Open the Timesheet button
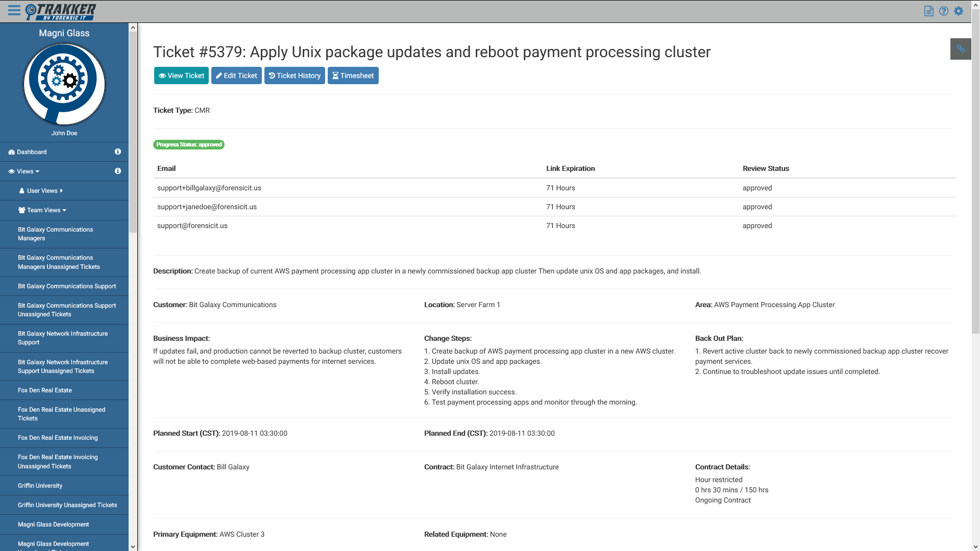Viewport: 980px width, 551px height. 353,76
